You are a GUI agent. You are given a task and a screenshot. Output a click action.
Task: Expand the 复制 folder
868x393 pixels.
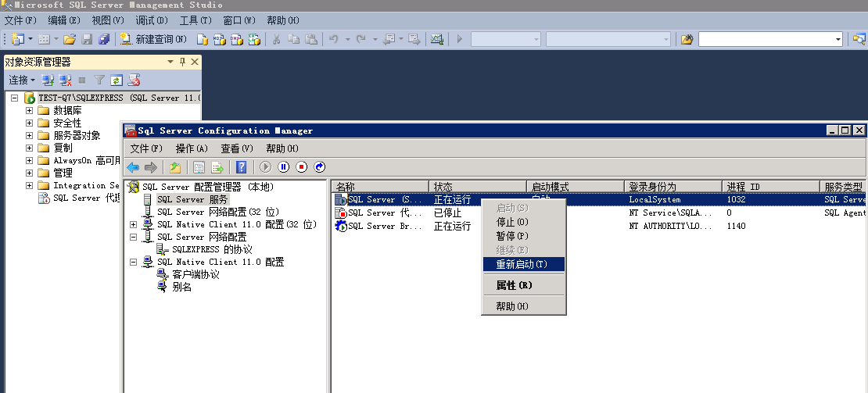30,148
